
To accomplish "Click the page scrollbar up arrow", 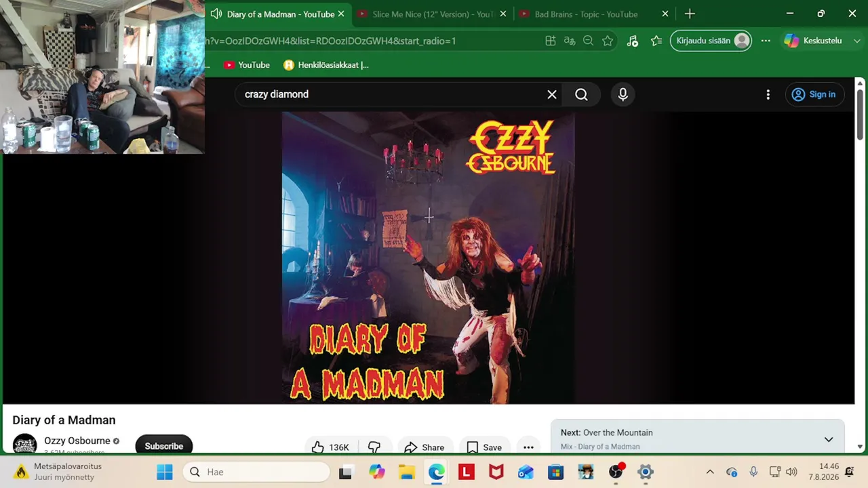I will pyautogui.click(x=860, y=83).
